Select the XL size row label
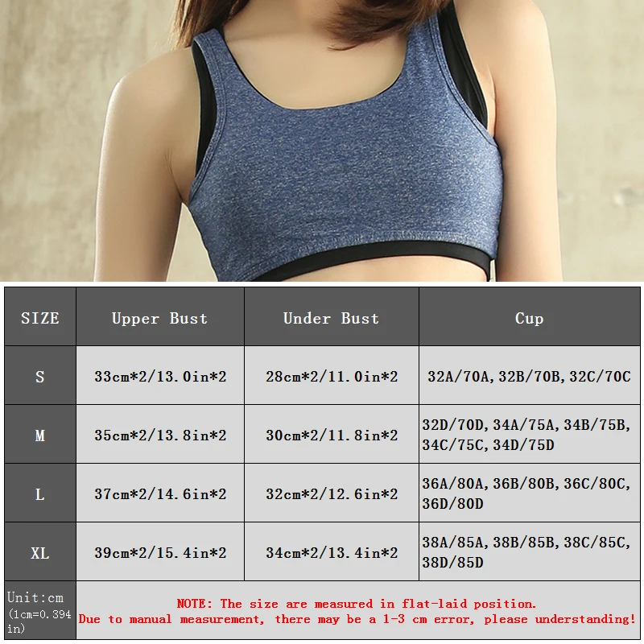Image resolution: width=644 pixels, height=644 pixels. click(40, 551)
